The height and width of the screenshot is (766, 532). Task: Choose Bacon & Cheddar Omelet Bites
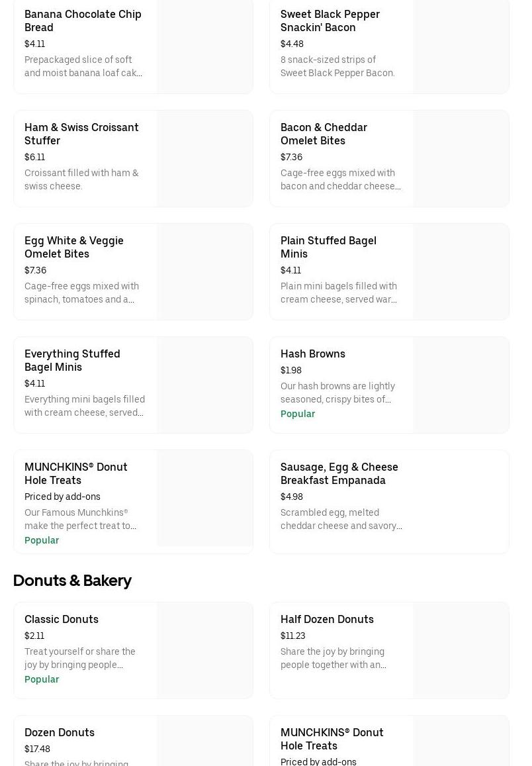coord(324,134)
